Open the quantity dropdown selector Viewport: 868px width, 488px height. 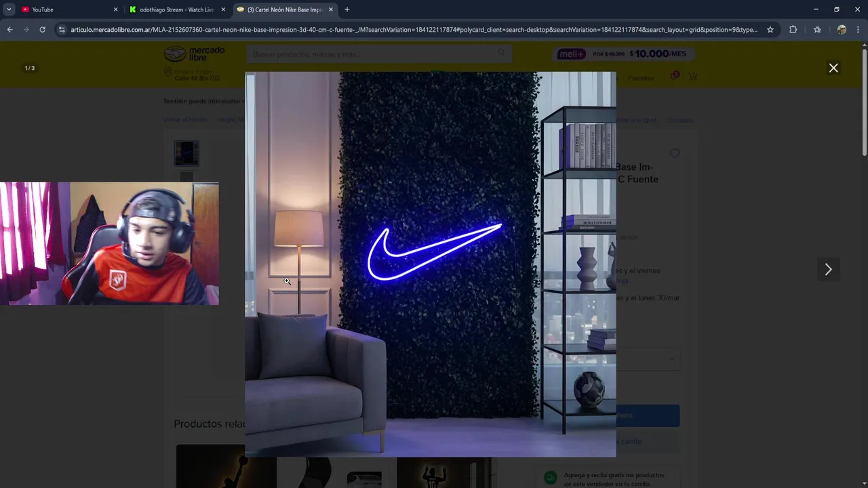pos(648,359)
